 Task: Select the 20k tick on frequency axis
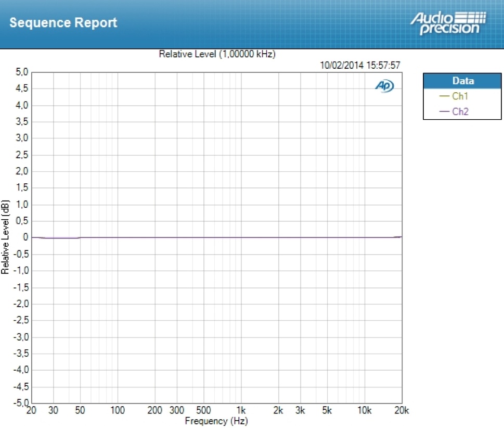click(401, 411)
